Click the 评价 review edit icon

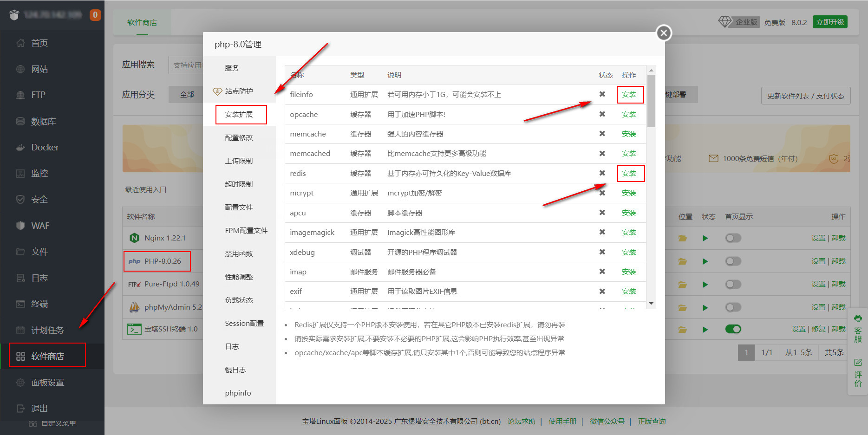(858, 362)
